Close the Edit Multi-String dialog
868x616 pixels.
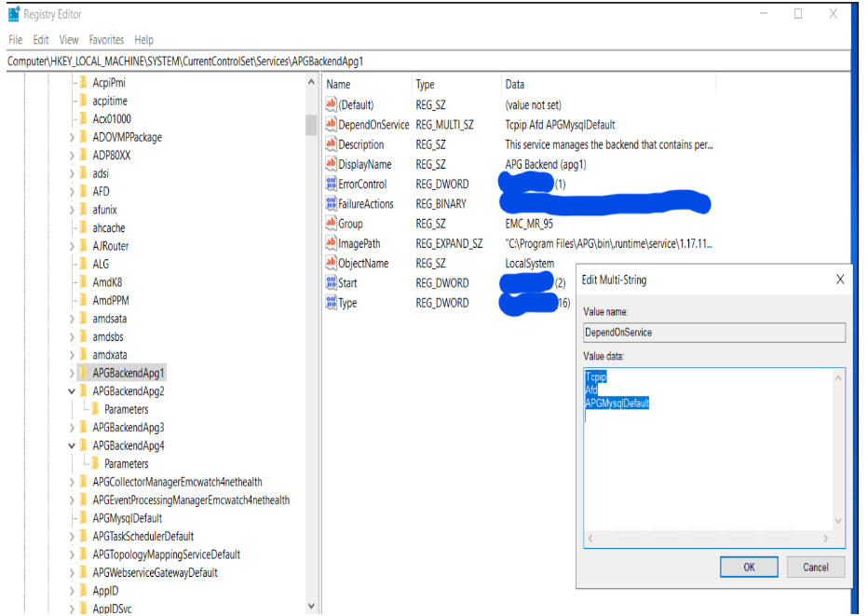(840, 280)
